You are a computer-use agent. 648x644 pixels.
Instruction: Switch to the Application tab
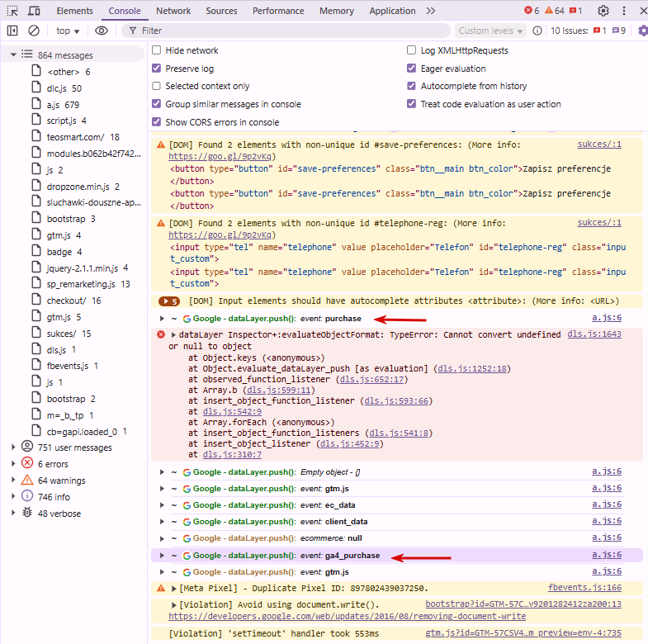coord(392,11)
